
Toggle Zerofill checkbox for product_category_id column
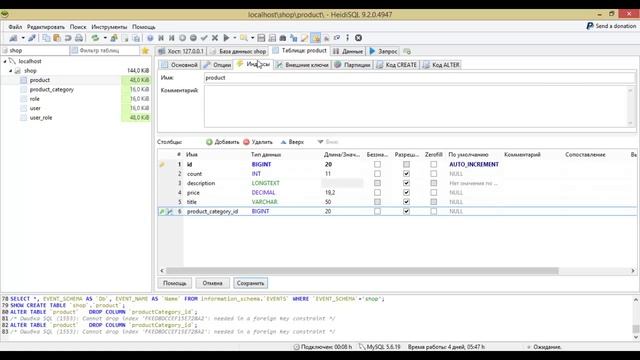(x=433, y=211)
